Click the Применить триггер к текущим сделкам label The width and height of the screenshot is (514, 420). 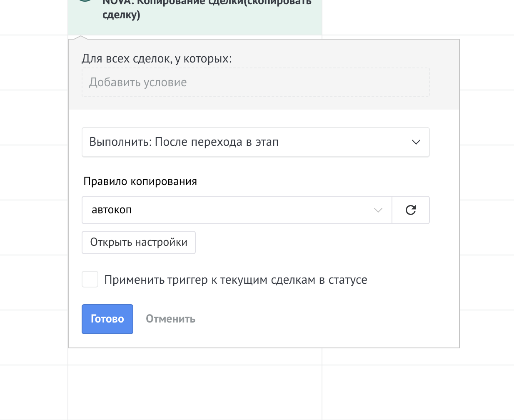(x=235, y=280)
